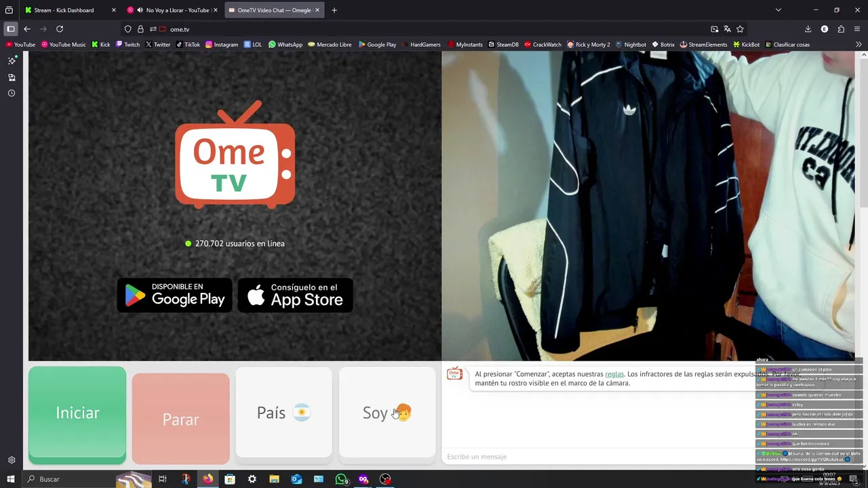Bookmark this page with the star
This screenshot has height=488, width=868.
(740, 29)
